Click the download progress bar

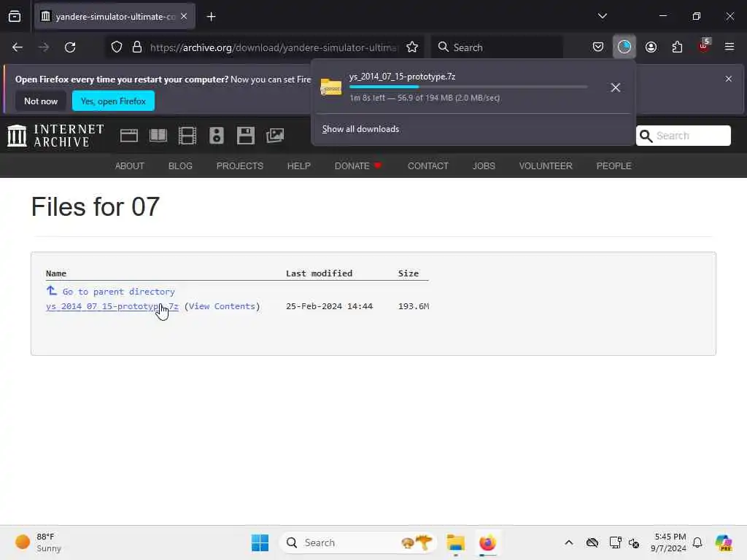[468, 87]
